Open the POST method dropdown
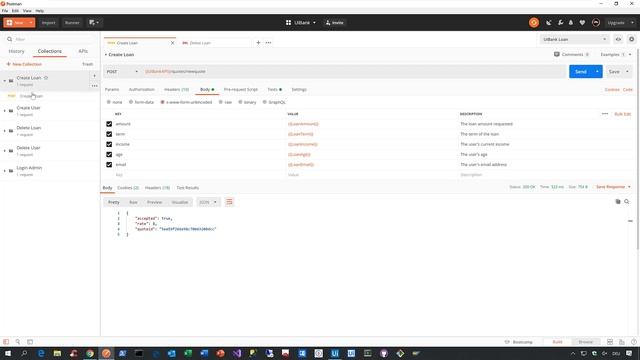The height and width of the screenshot is (360, 640). (x=122, y=71)
